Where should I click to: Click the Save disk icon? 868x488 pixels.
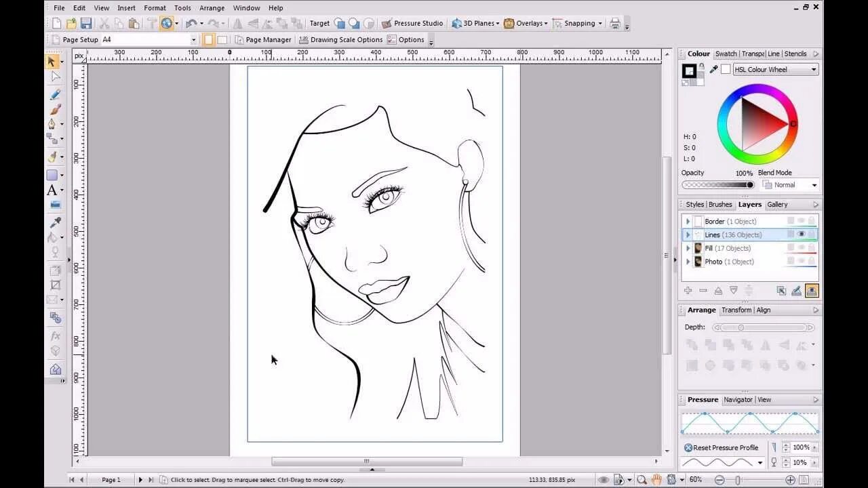click(86, 23)
